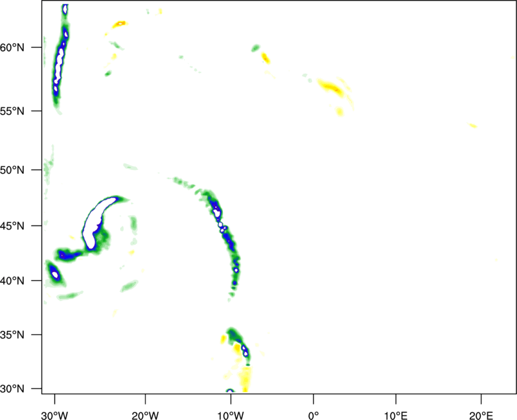Click the 30°N latitude label
This screenshot has width=517, height=420.
pyautogui.click(x=12, y=389)
